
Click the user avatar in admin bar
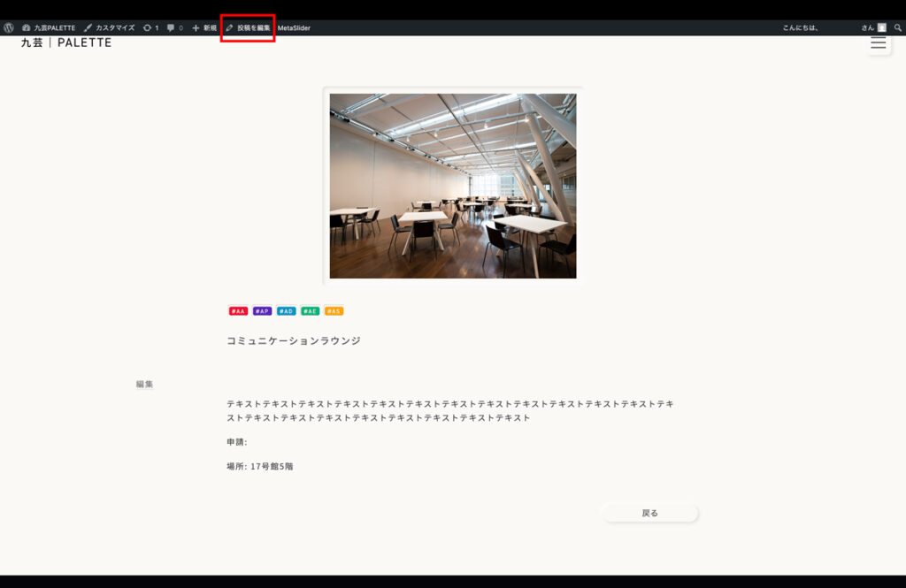881,28
